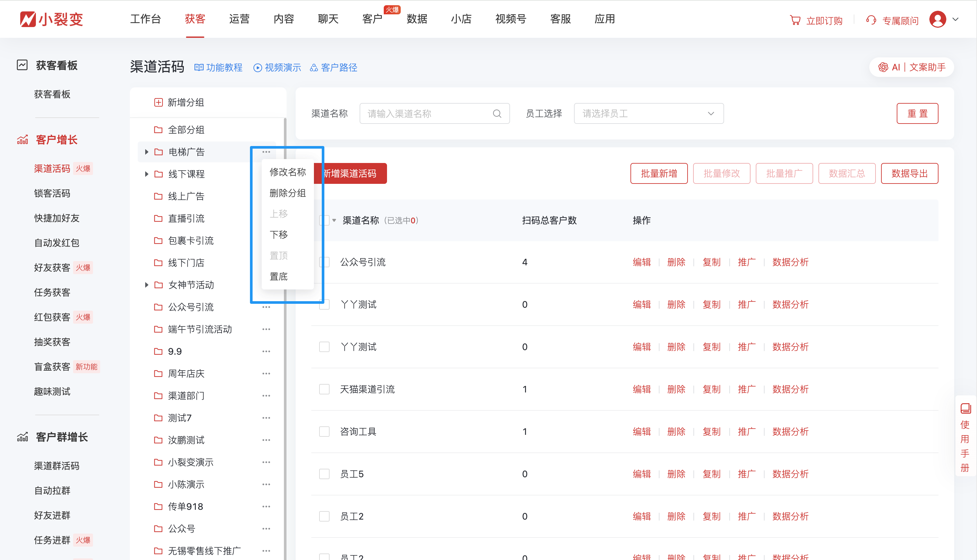
Task: Click the video demo play icon link
Action: point(257,68)
